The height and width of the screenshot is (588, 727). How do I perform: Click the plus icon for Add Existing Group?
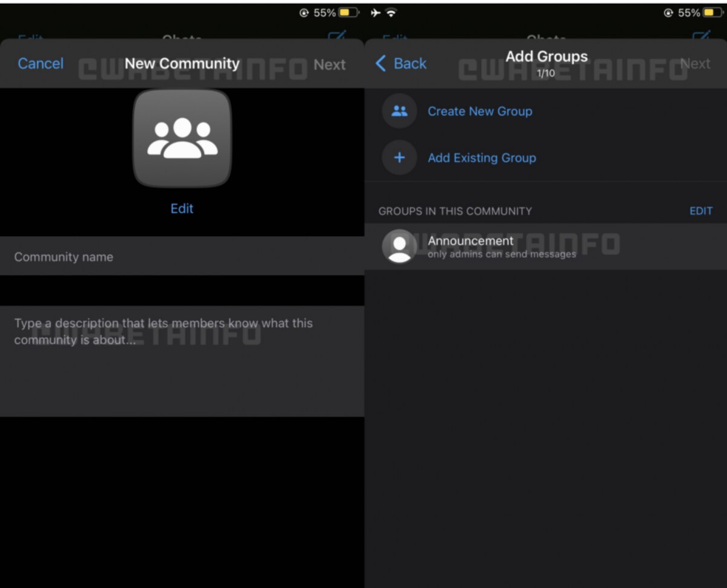point(399,158)
